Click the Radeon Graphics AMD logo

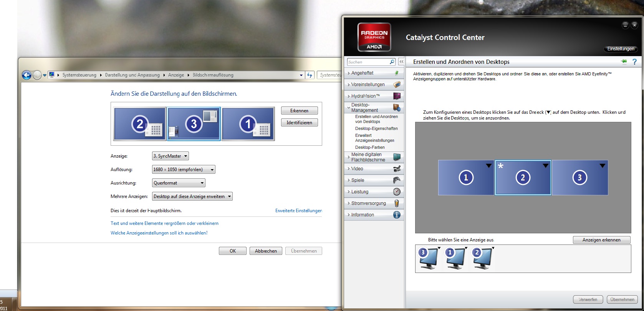pyautogui.click(x=374, y=37)
